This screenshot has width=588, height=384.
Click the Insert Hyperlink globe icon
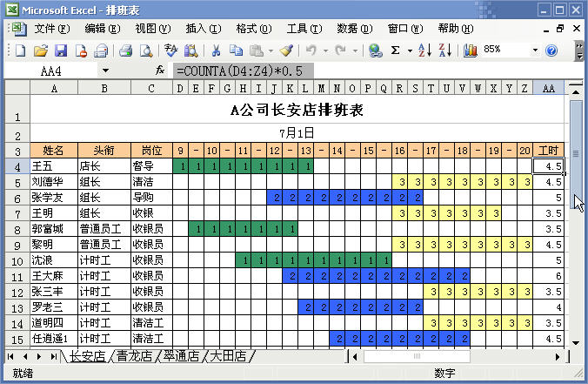375,51
